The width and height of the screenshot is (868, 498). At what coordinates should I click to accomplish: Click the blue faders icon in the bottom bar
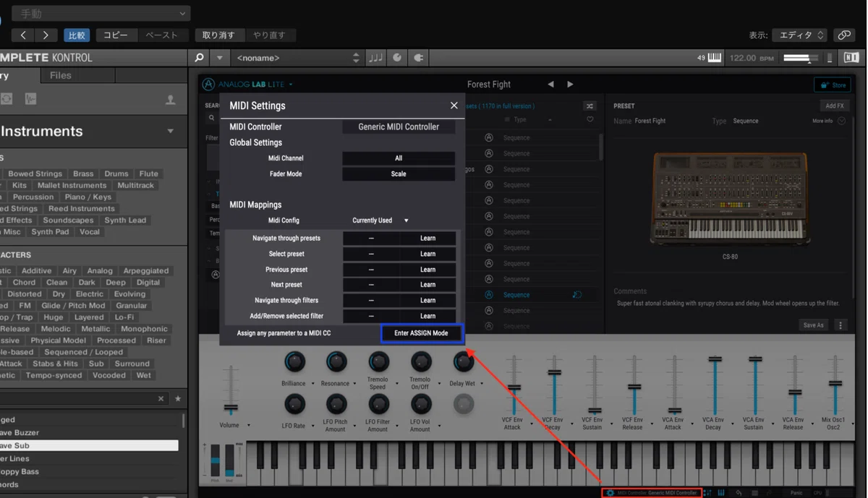707,493
